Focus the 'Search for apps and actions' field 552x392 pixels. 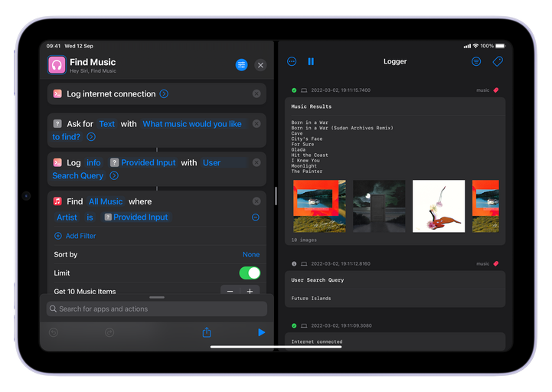point(157,309)
